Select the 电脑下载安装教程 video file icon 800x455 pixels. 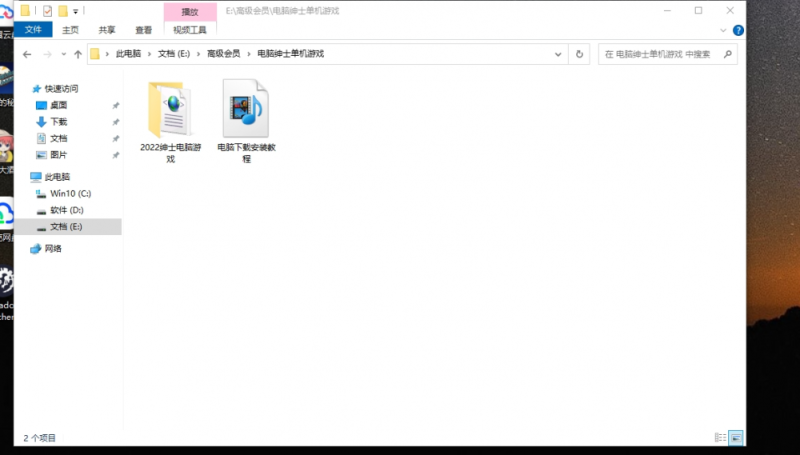point(245,108)
